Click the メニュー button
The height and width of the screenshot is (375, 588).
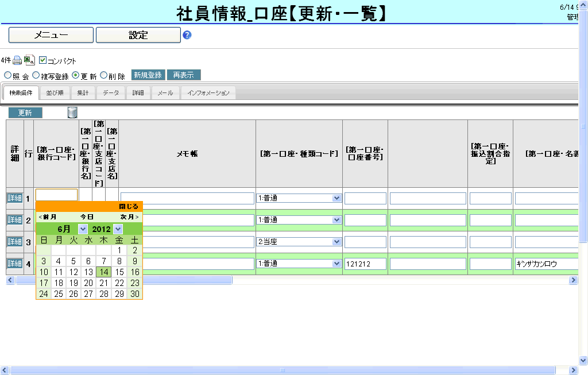click(51, 35)
